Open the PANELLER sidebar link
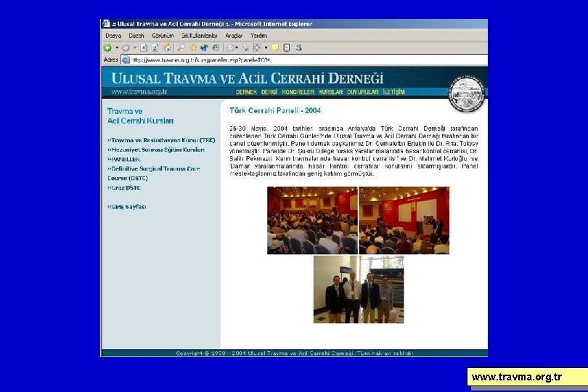The width and height of the screenshot is (588, 392). (x=123, y=160)
